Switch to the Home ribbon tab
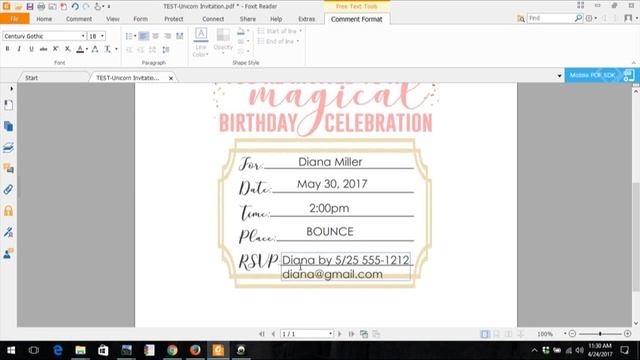This screenshot has width=640, height=360. pos(44,19)
